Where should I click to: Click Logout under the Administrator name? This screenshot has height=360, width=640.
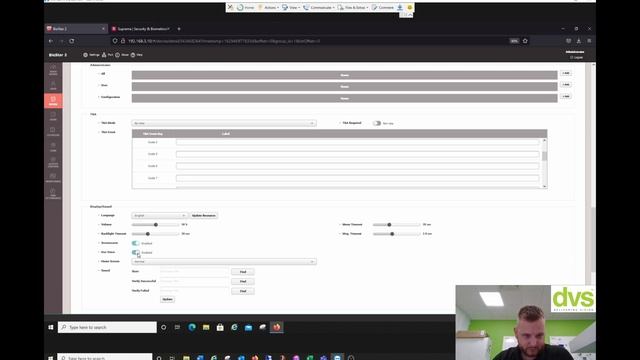(x=576, y=58)
